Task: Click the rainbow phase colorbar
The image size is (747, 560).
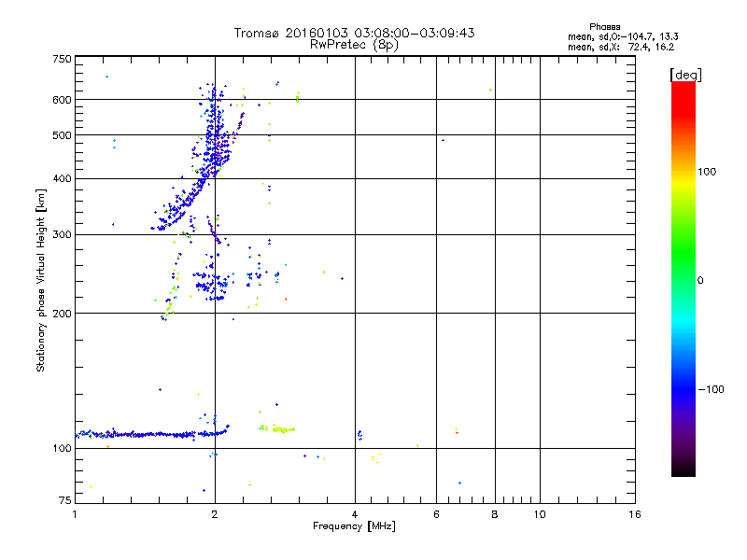Action: 684,279
